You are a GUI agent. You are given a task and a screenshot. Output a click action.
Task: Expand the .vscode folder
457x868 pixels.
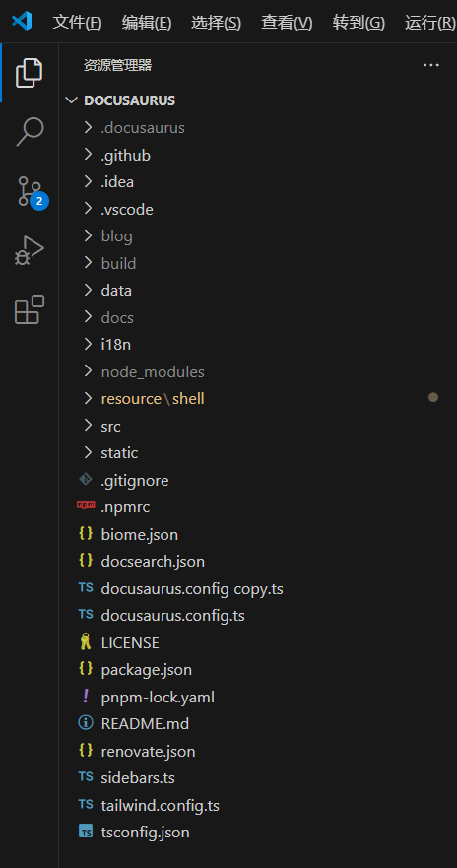click(88, 209)
